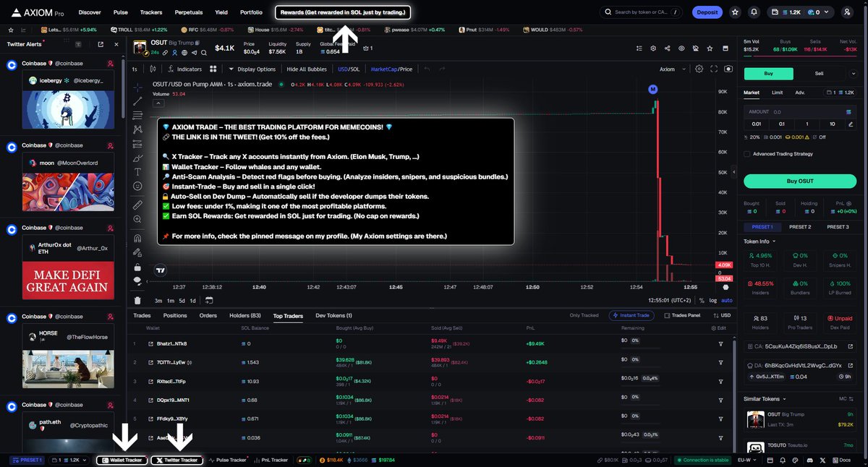Open the Display Options dropdown
The width and height of the screenshot is (868, 467).
click(252, 69)
